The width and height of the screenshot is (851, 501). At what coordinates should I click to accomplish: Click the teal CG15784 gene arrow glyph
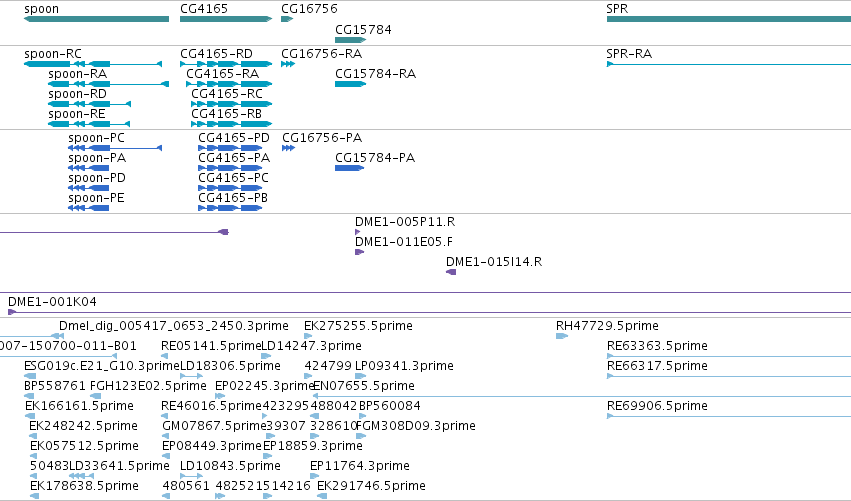tap(351, 40)
